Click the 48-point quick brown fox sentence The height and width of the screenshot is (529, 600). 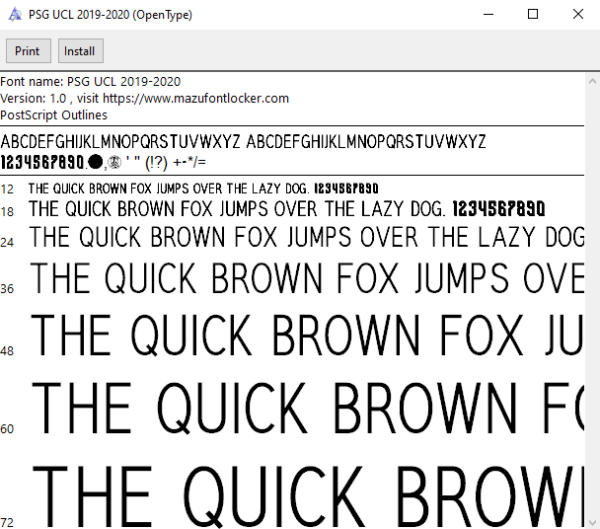[307, 335]
